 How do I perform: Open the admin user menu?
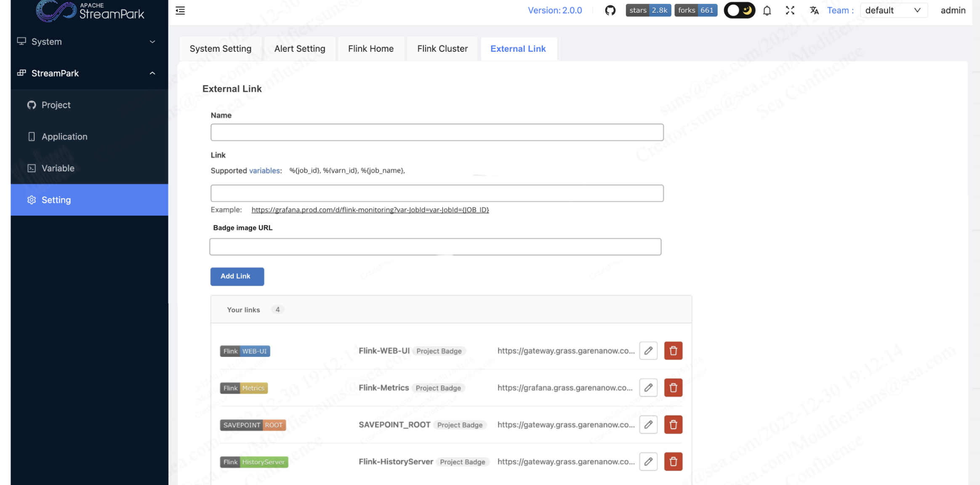pos(953,11)
